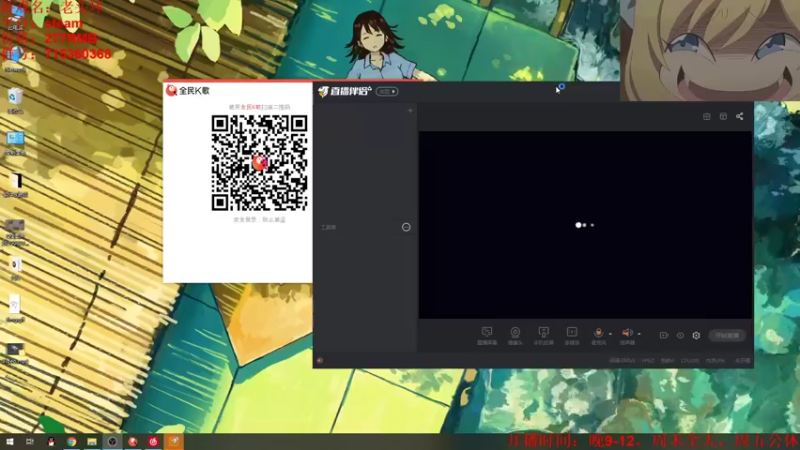The height and width of the screenshot is (450, 800).
Task: Click the 未开播 status at bottom right
Action: coord(743,361)
